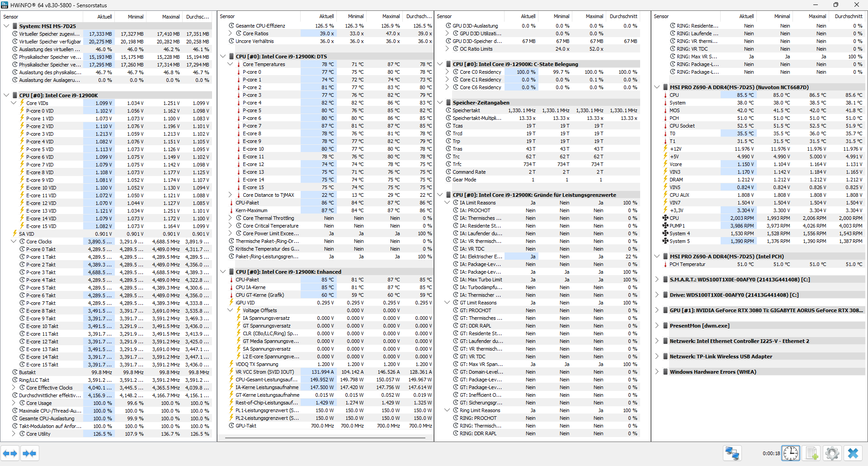
Task: Collapse the System: MSI MS-7D25 group
Action: coord(6,26)
